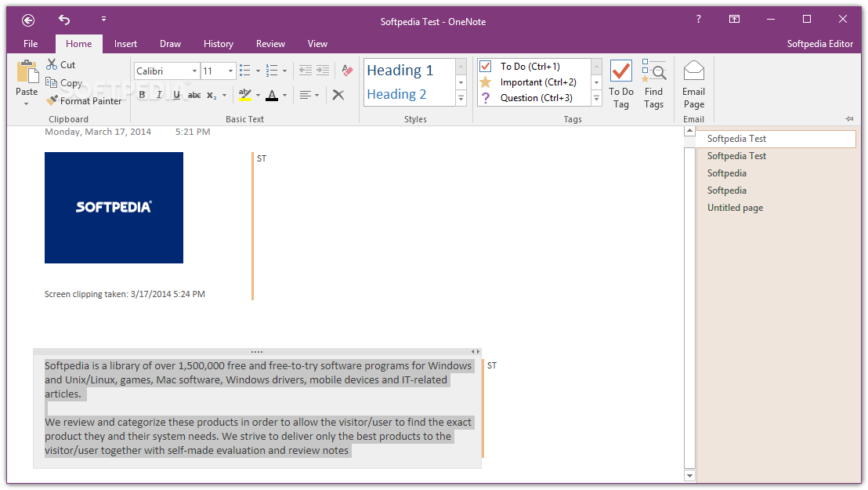Apply Important (Ctrl+2) star tag
Image resolution: width=868 pixels, height=490 pixels.
click(x=530, y=82)
